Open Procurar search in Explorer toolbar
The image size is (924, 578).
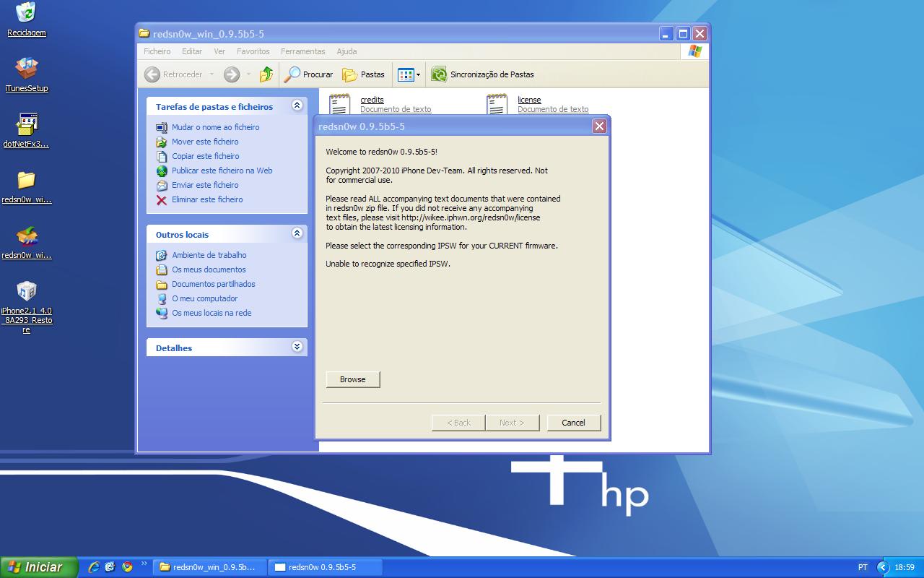click(308, 74)
